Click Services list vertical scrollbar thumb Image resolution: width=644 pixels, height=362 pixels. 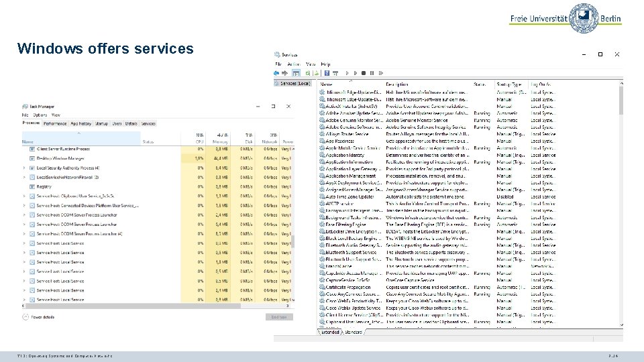[x=621, y=101]
